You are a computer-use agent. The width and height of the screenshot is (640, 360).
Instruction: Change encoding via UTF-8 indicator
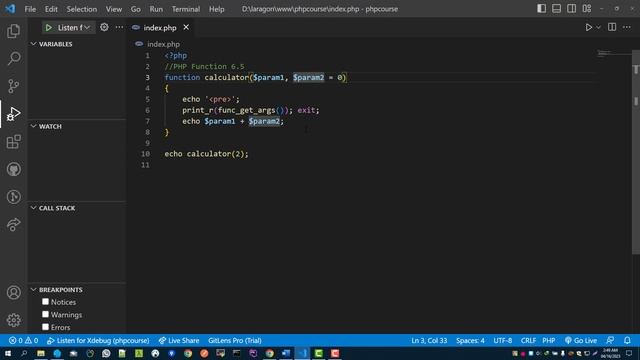(502, 340)
